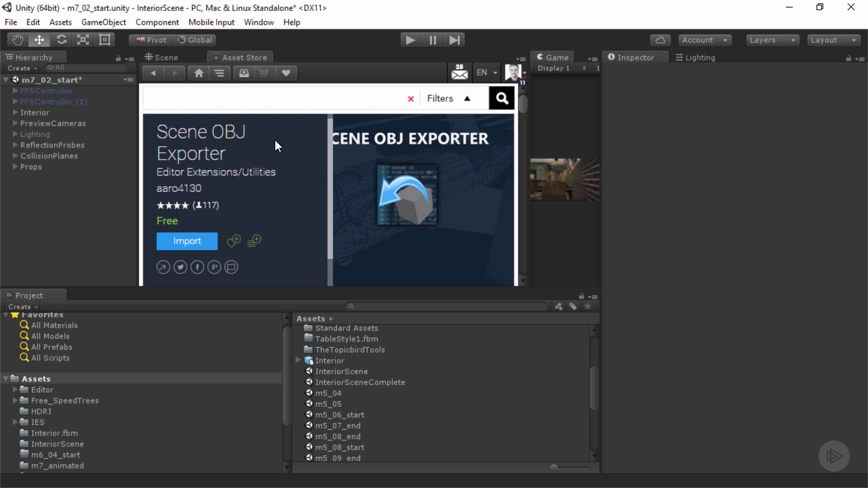Select the InteriorSceneComplete scene asset
Screen dimensions: 868x488
(x=360, y=382)
